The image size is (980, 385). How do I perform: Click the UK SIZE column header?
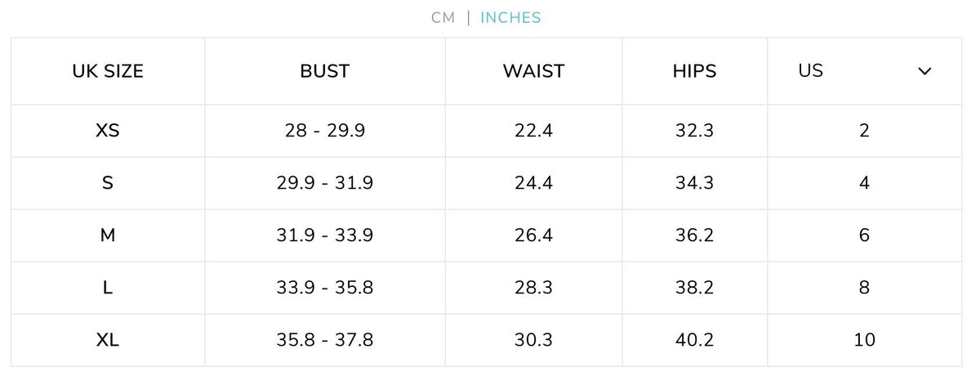pos(108,71)
